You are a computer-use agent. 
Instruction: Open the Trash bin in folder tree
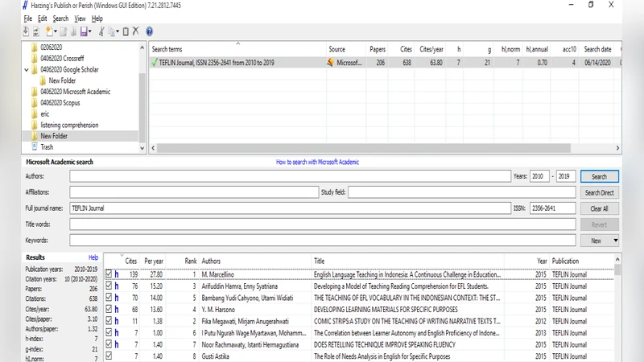point(47,147)
